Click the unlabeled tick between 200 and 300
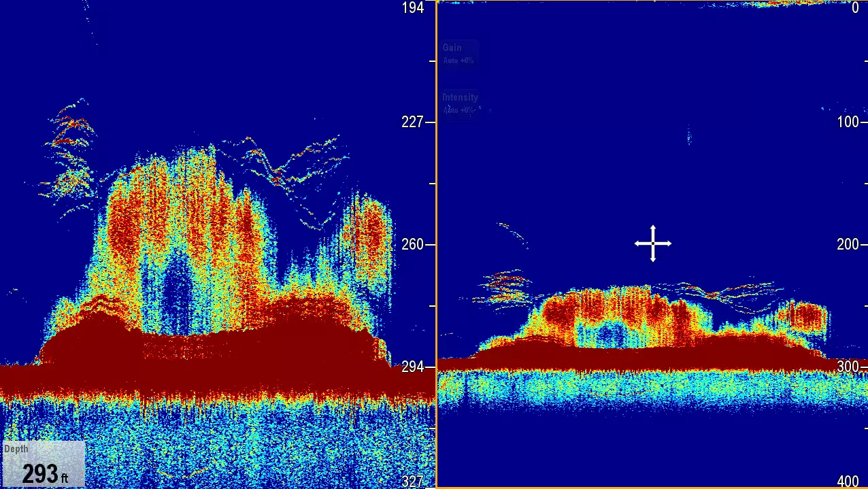868x489 pixels. (864, 306)
